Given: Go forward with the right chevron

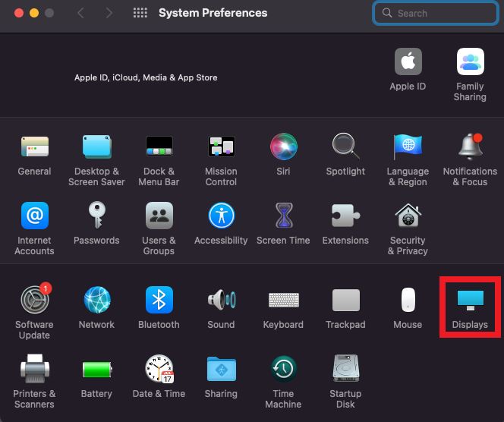Looking at the screenshot, I should tap(109, 13).
